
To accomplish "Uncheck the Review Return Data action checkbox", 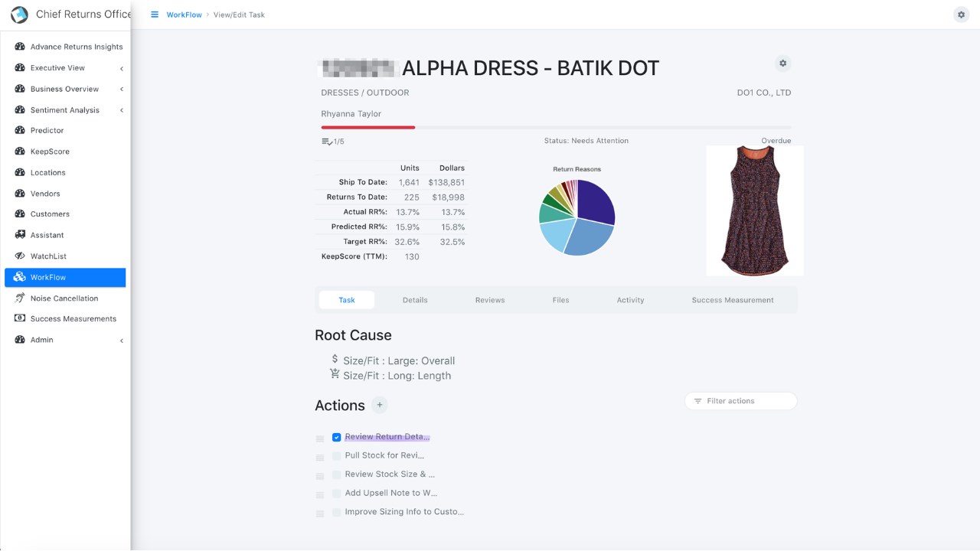I will click(336, 437).
